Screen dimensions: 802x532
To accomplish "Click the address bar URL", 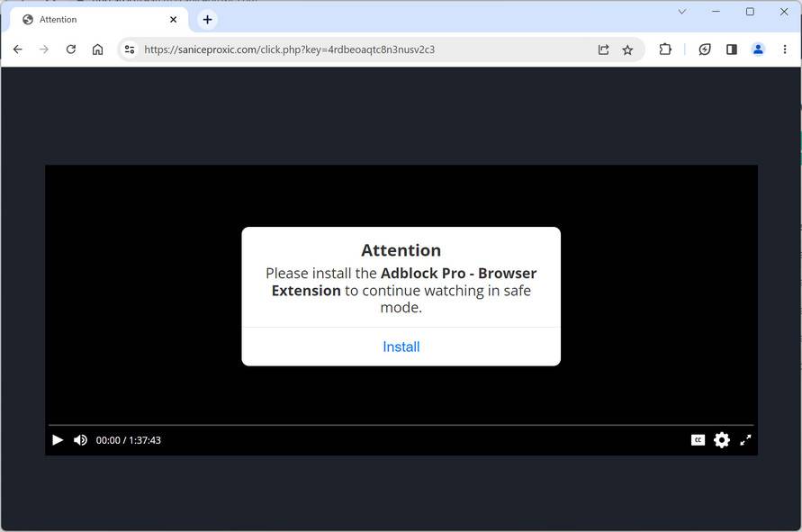I will pyautogui.click(x=290, y=50).
